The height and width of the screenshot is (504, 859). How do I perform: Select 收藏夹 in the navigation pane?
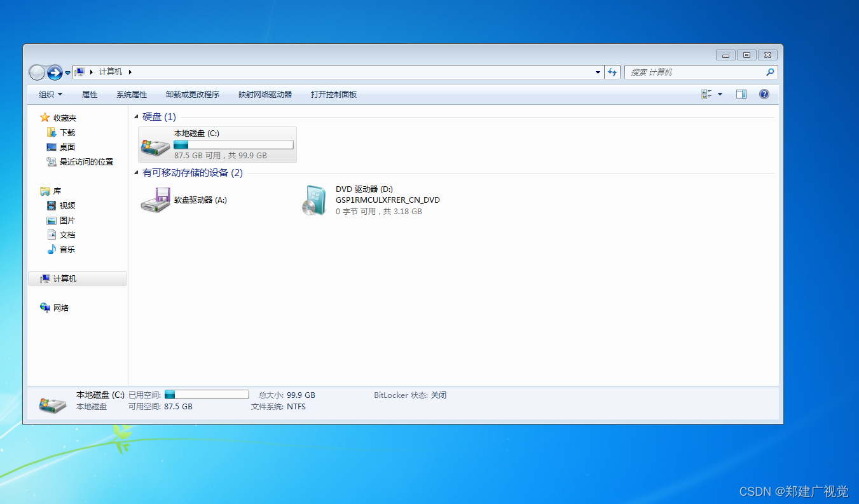coord(65,118)
